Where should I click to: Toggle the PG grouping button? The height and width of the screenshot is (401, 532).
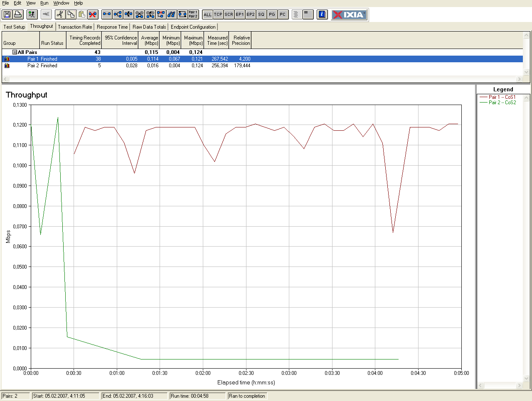click(272, 15)
